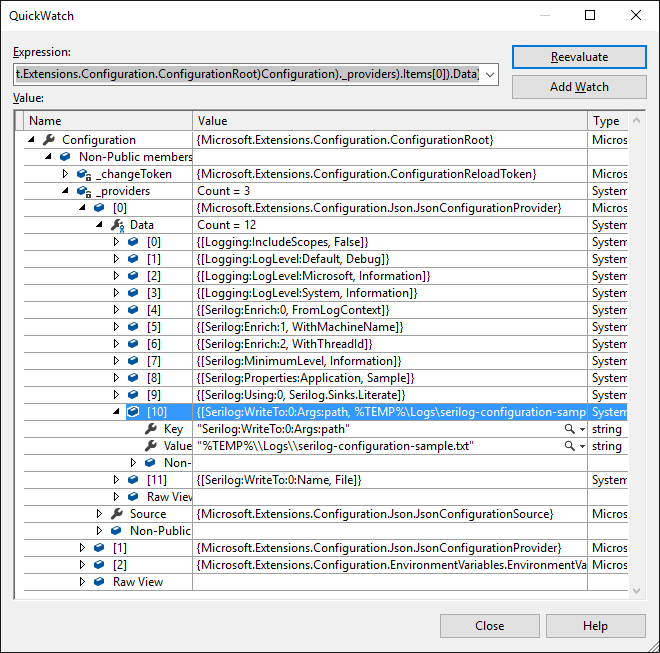Open the Help button
660x653 pixels.
point(595,625)
